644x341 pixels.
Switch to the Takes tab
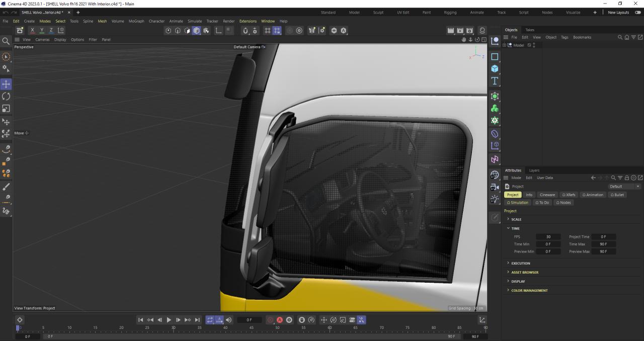pos(530,30)
